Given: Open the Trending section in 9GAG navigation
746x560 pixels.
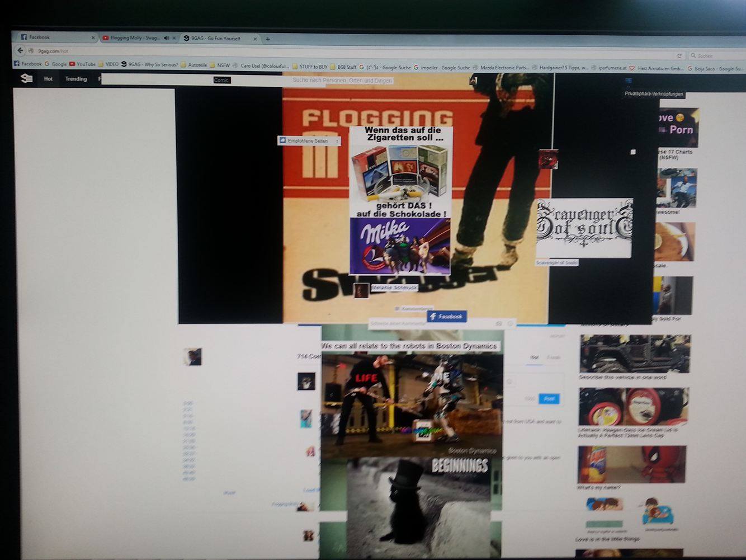Looking at the screenshot, I should (76, 79).
